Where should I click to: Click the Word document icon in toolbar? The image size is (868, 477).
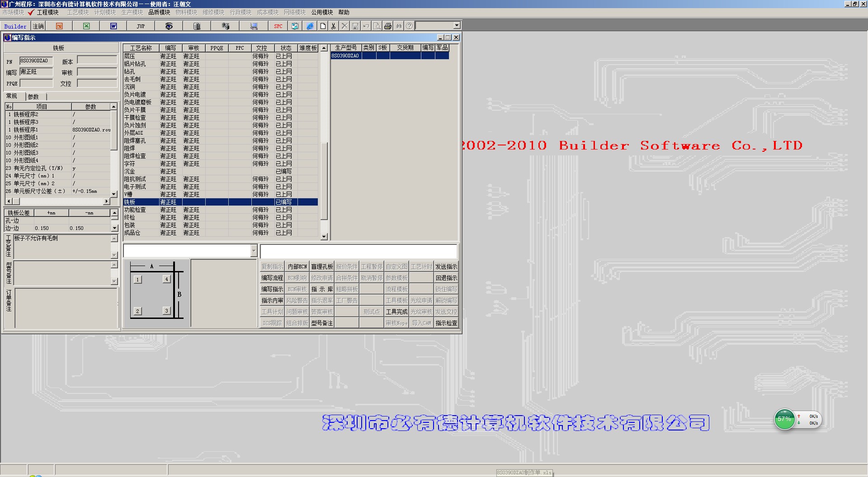pyautogui.click(x=113, y=26)
